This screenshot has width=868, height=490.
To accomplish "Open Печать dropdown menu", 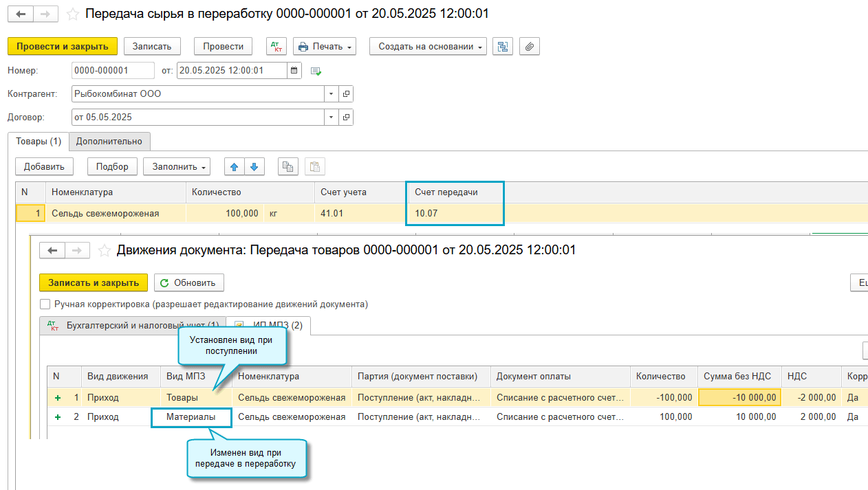I will pos(325,47).
